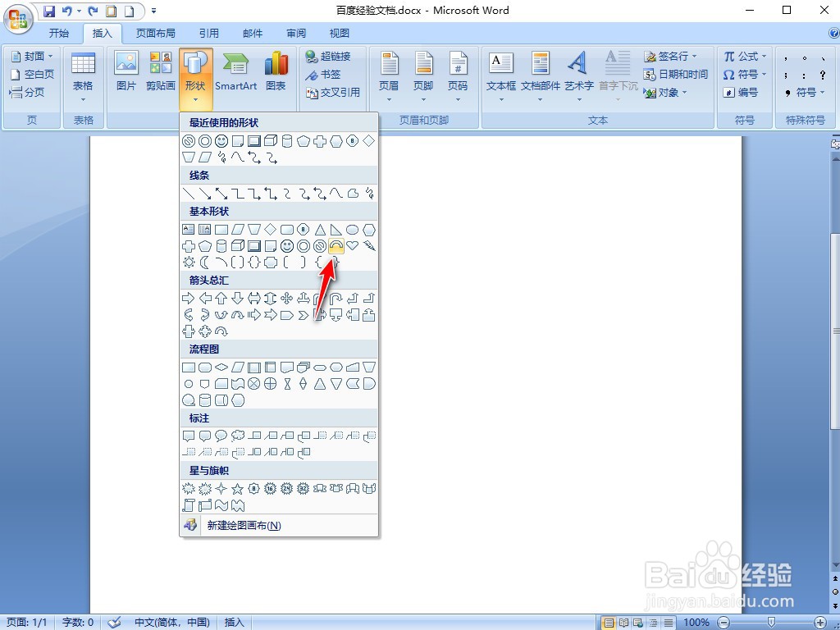Screen dimensions: 840x630
Task: Pick the horizontal text box shape icon
Action: click(x=189, y=230)
